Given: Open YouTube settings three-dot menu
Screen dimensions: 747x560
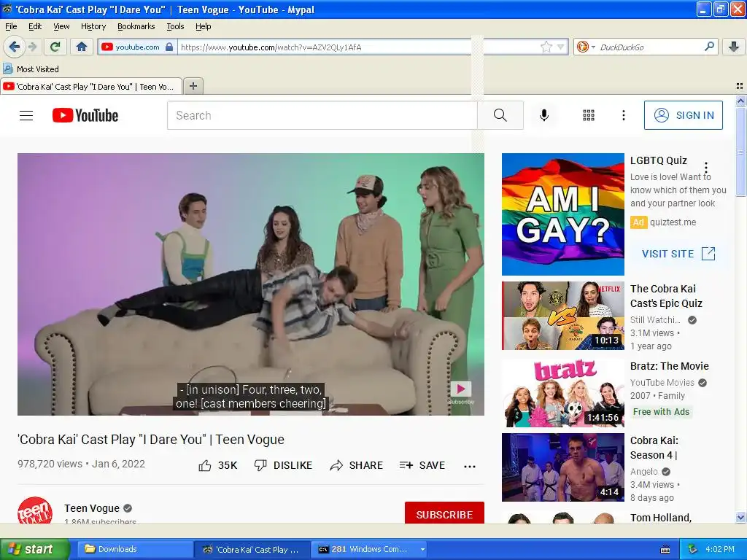Looking at the screenshot, I should pyautogui.click(x=624, y=115).
